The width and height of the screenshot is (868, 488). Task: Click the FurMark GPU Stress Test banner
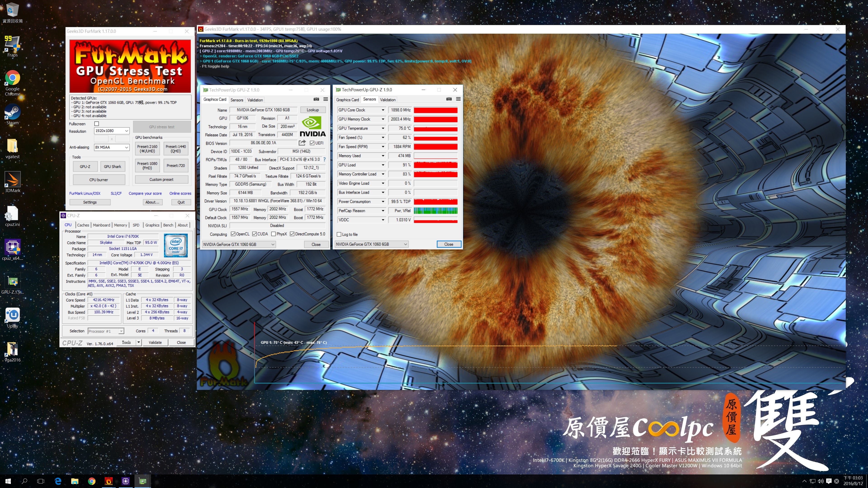pyautogui.click(x=130, y=66)
